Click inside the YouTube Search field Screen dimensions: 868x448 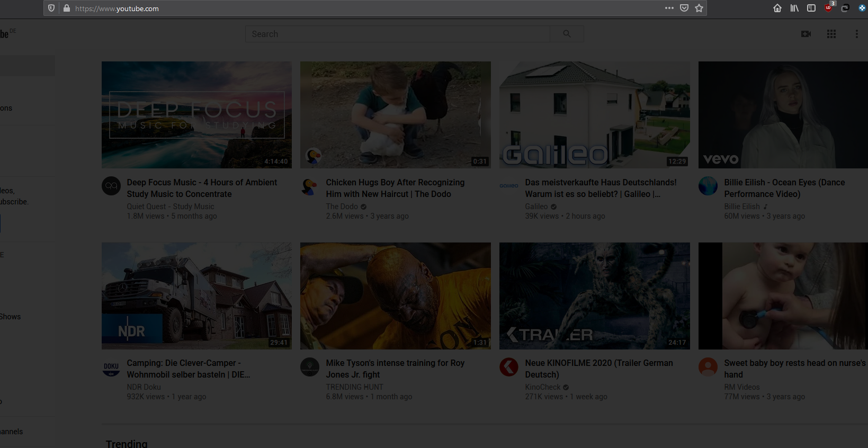point(398,34)
